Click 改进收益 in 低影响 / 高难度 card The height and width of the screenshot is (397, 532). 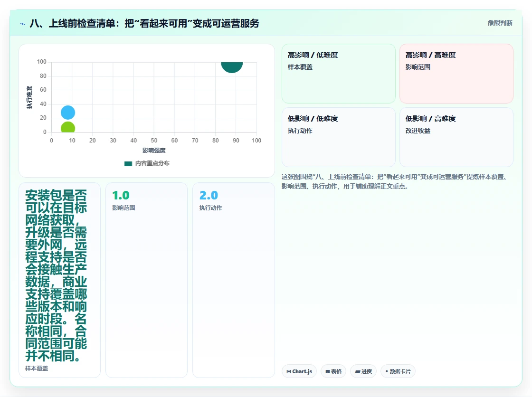pyautogui.click(x=418, y=131)
